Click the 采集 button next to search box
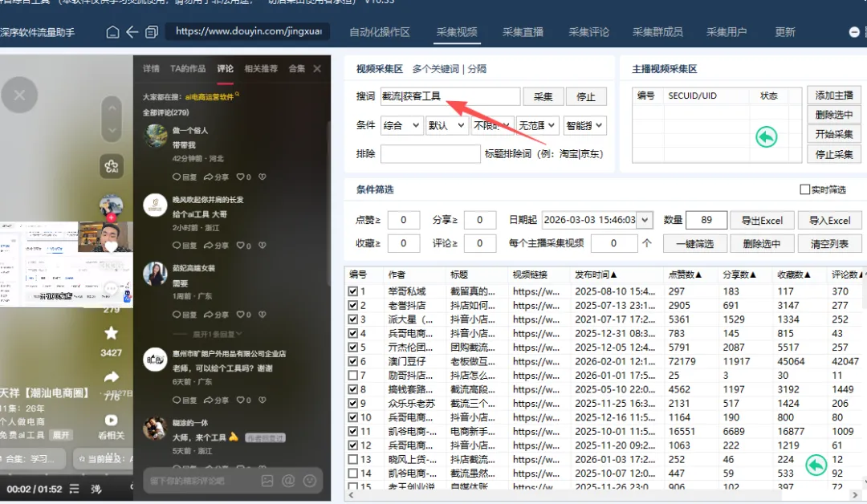Viewport: 867px width, 504px height. (543, 97)
